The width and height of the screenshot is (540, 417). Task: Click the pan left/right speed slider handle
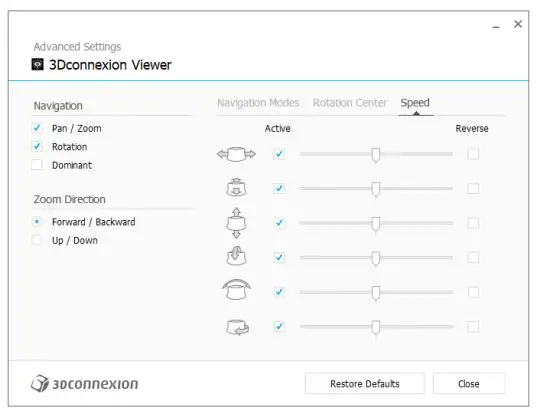(376, 155)
